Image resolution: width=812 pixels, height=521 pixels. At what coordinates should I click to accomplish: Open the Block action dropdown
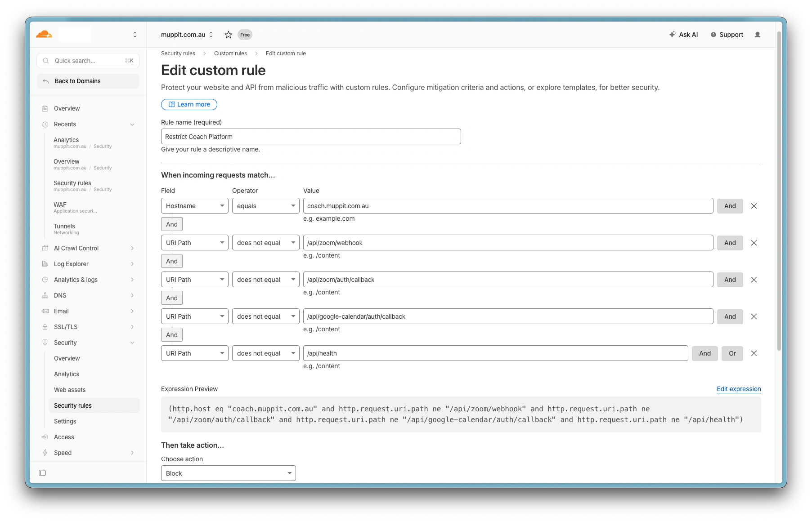pos(228,473)
